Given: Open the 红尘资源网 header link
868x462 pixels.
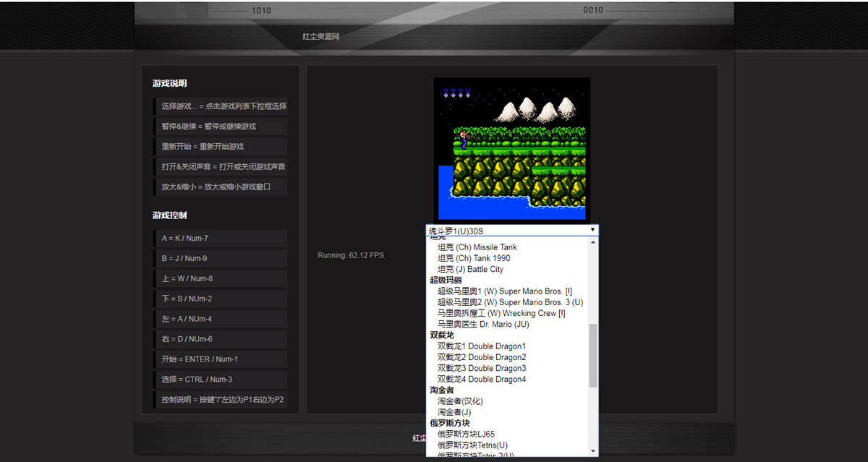Looking at the screenshot, I should (x=320, y=36).
